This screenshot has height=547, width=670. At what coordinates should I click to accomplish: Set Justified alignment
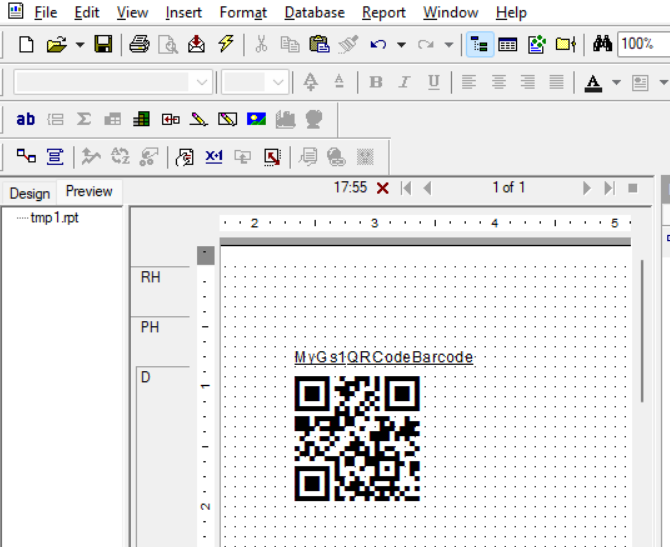(x=556, y=82)
